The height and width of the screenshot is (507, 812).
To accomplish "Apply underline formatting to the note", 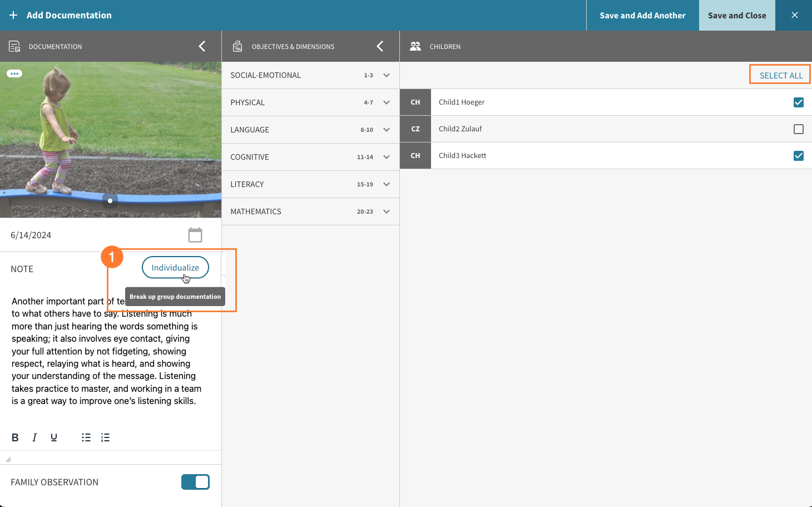I will (x=53, y=437).
